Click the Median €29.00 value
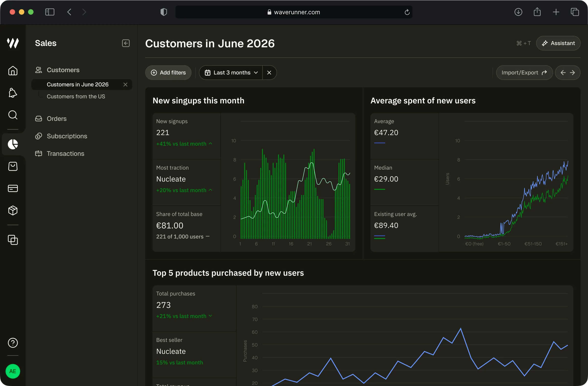This screenshot has height=386, width=588. [x=386, y=179]
